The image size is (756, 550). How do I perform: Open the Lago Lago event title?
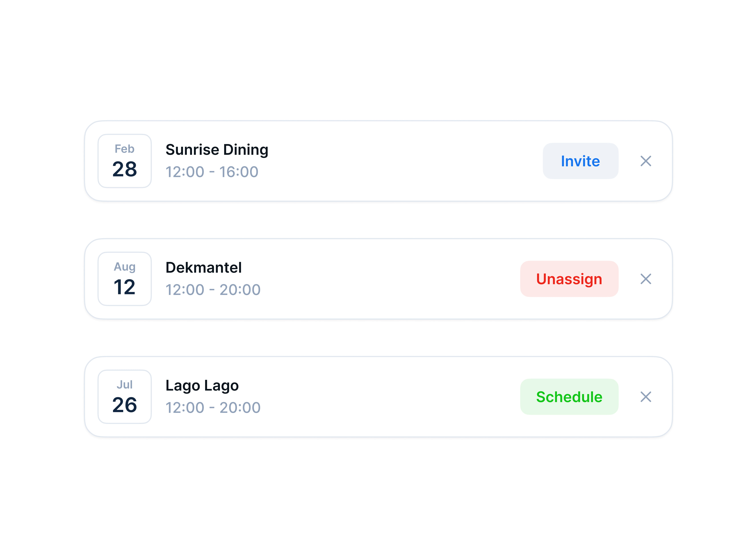202,385
